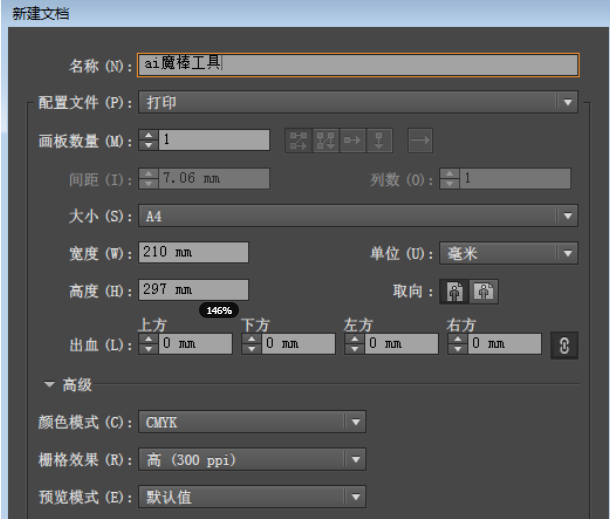The width and height of the screenshot is (610, 519).
Task: Open the 配置文件 profile dropdown
Action: coord(358,102)
